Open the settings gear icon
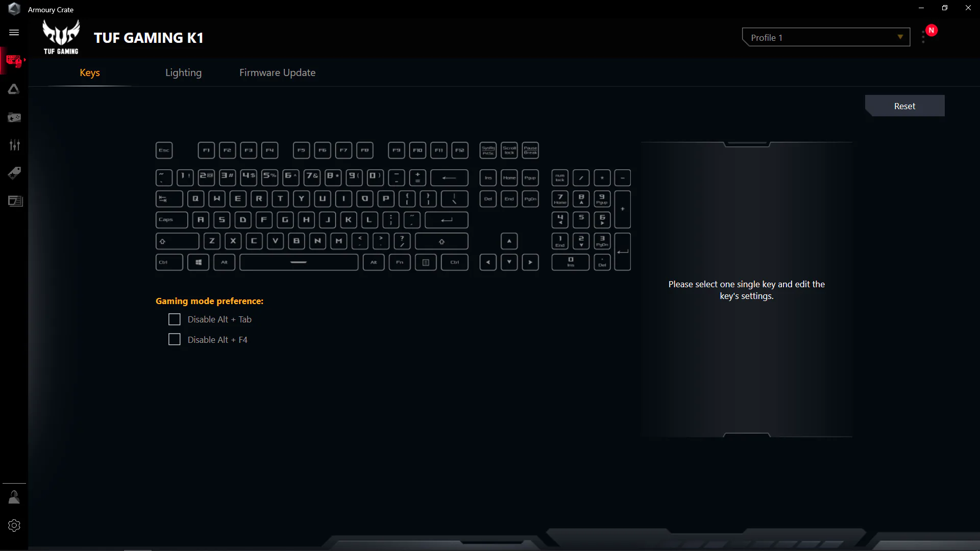The width and height of the screenshot is (980, 551). tap(14, 525)
